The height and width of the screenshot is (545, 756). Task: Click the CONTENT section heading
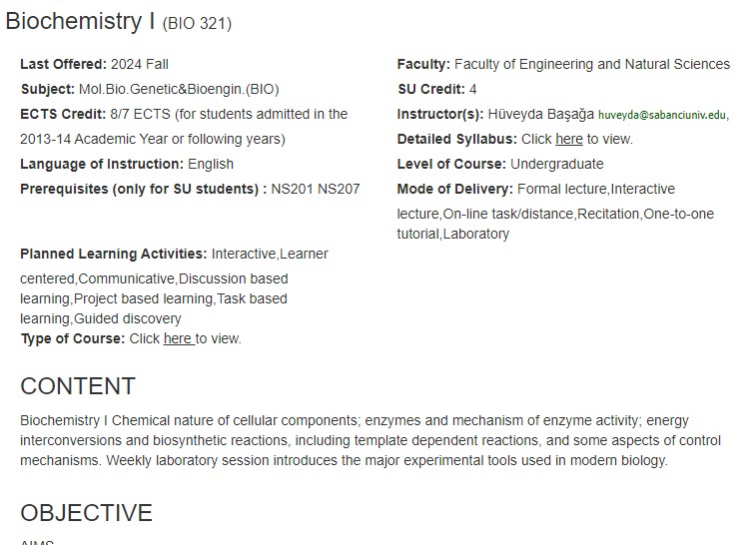(x=78, y=386)
